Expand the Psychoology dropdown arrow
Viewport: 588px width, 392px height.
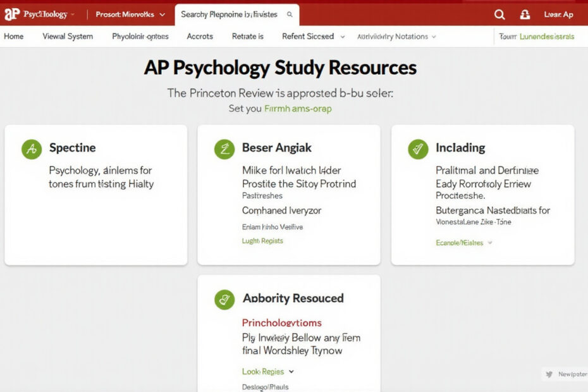tap(73, 15)
